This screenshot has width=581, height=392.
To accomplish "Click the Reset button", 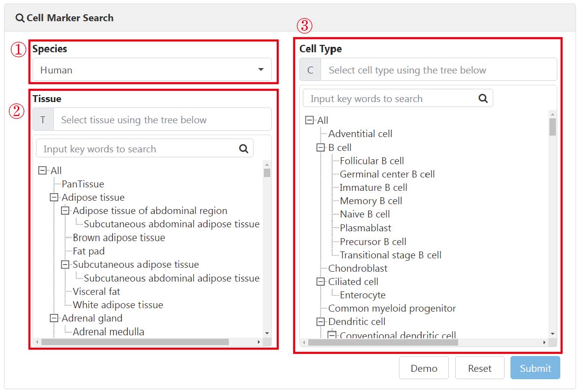I will 479,368.
